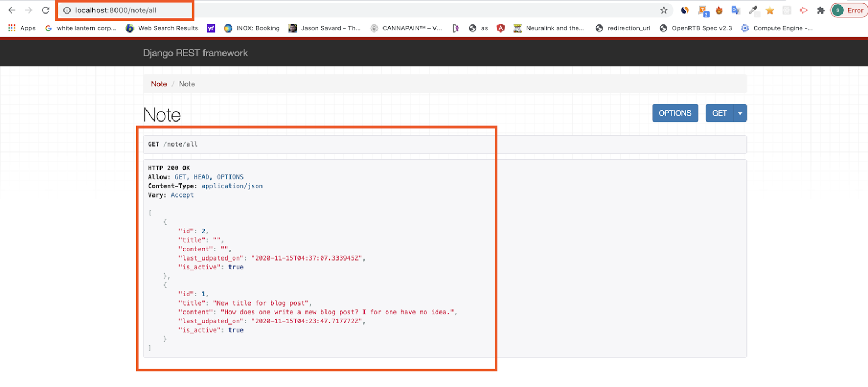Open the OpenRTB Spec v2.3 bookmark
The width and height of the screenshot is (868, 387).
tap(695, 28)
